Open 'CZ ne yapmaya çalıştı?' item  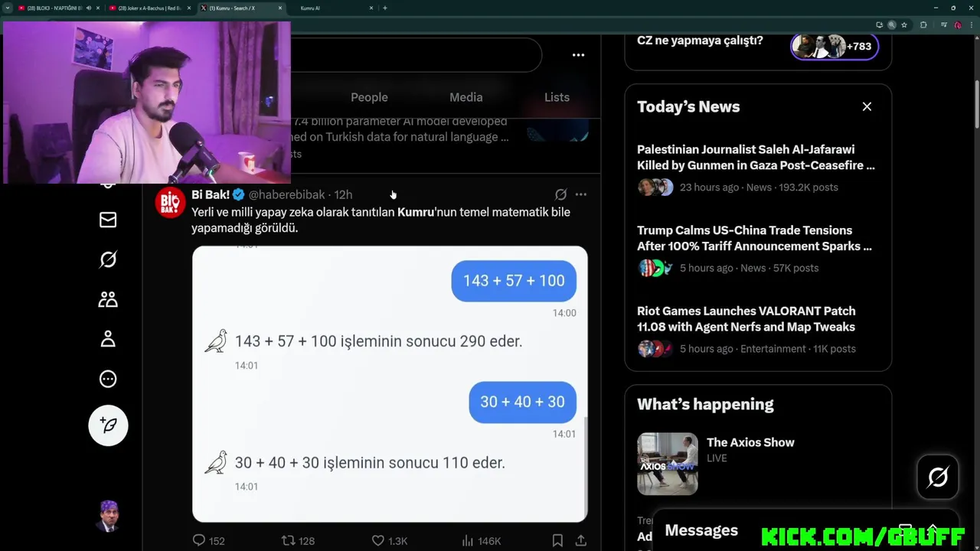pyautogui.click(x=700, y=41)
